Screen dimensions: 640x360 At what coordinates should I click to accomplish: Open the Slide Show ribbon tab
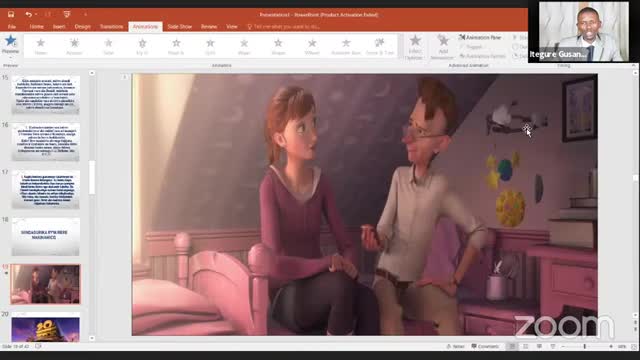click(x=180, y=27)
